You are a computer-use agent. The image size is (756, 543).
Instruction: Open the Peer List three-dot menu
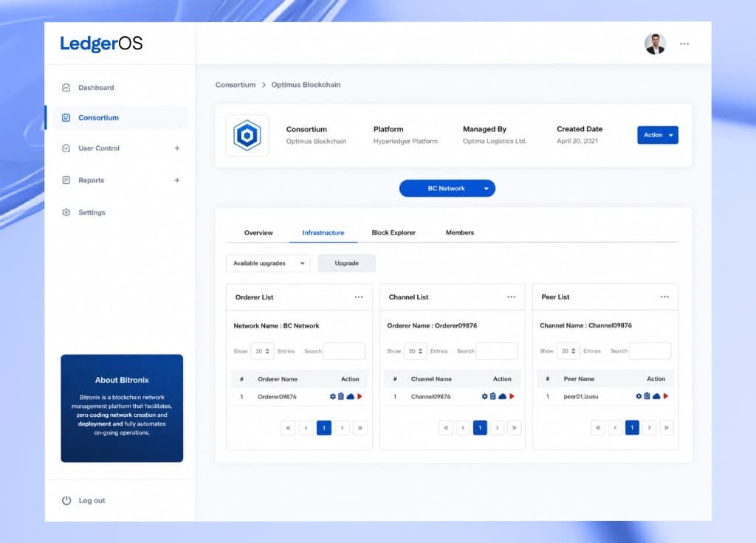coord(664,297)
